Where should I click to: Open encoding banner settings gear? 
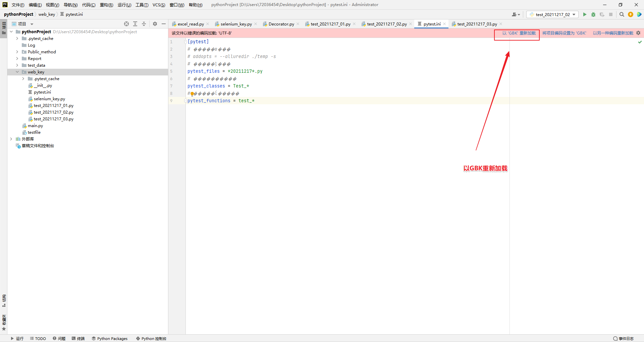click(638, 33)
